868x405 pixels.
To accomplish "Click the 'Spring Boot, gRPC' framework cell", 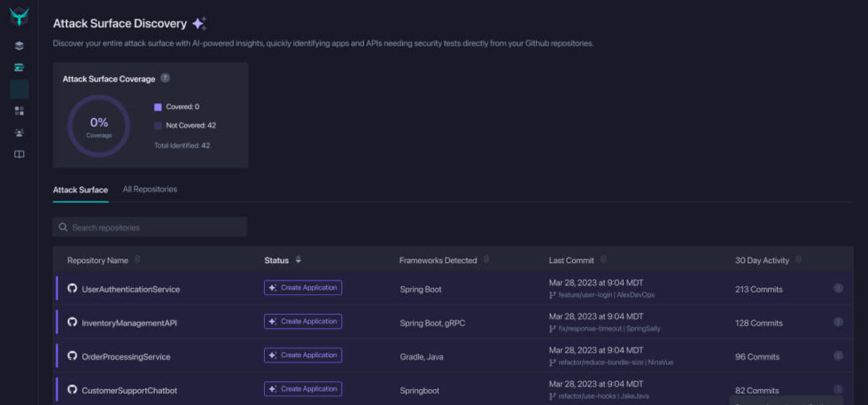I will 432,323.
